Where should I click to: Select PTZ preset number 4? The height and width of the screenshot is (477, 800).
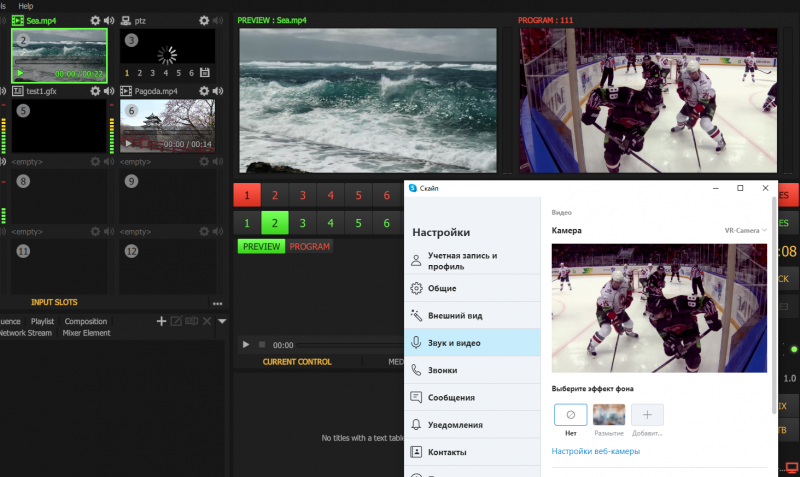tap(165, 73)
